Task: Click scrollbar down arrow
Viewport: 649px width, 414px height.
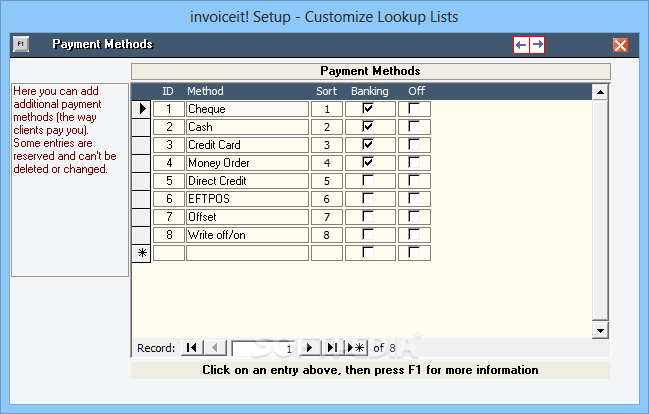Action: (600, 330)
